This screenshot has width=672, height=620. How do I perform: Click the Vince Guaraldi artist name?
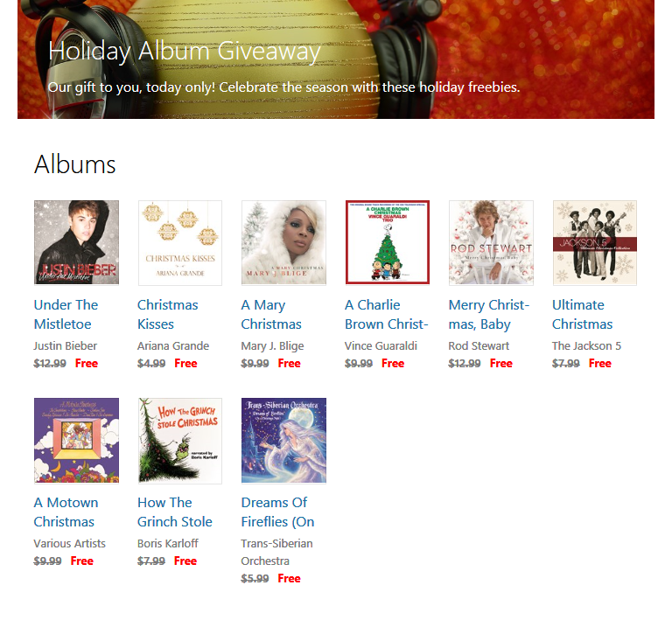tap(381, 346)
